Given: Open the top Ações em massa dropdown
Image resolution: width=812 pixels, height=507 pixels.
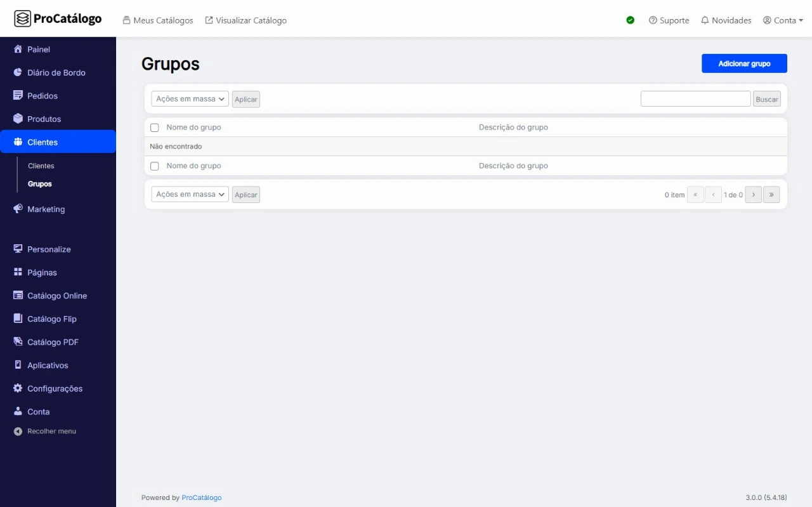Looking at the screenshot, I should tap(190, 99).
